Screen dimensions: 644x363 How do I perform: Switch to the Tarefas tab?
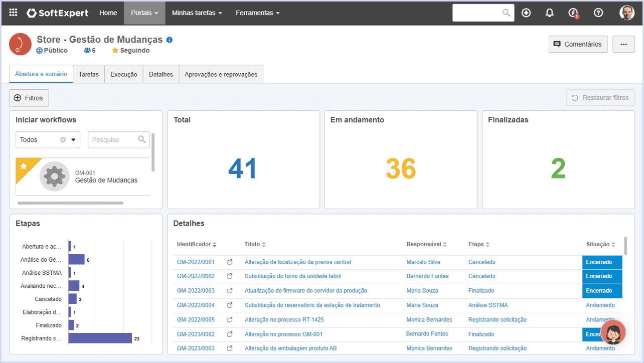click(x=89, y=74)
